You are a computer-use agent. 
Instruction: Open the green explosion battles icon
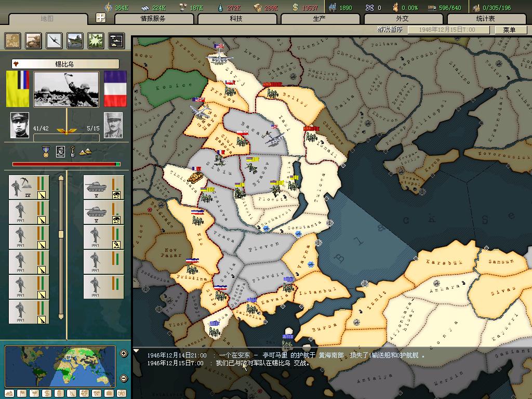pos(96,41)
